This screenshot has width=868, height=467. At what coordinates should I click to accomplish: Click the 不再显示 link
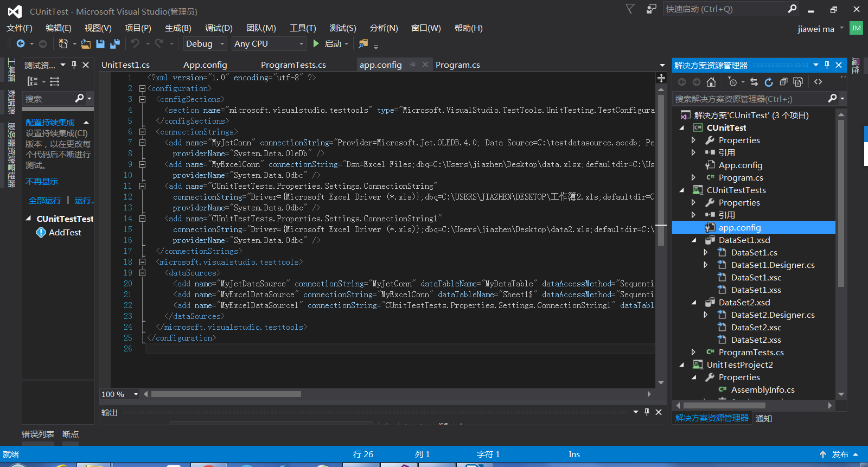pyautogui.click(x=42, y=181)
